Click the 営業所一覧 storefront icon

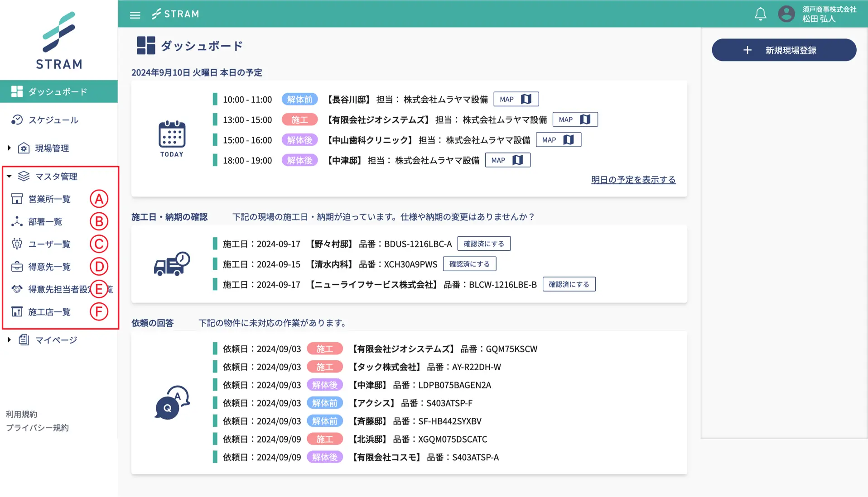(17, 199)
